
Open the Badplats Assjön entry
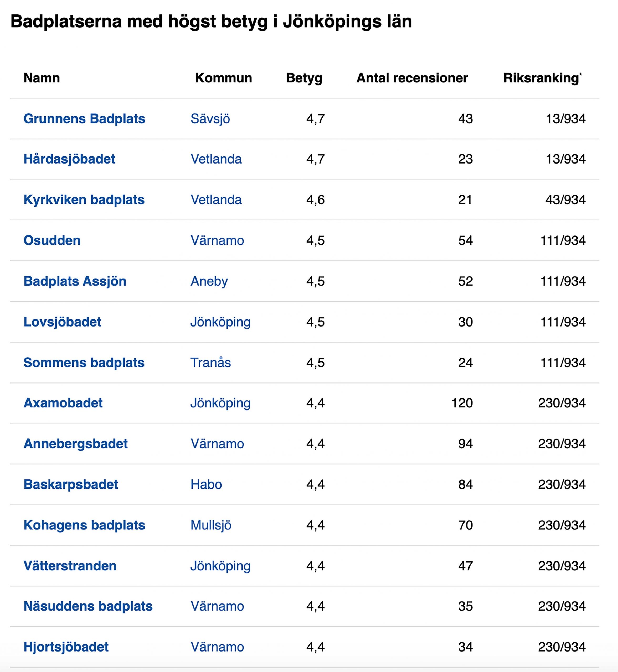click(x=75, y=281)
